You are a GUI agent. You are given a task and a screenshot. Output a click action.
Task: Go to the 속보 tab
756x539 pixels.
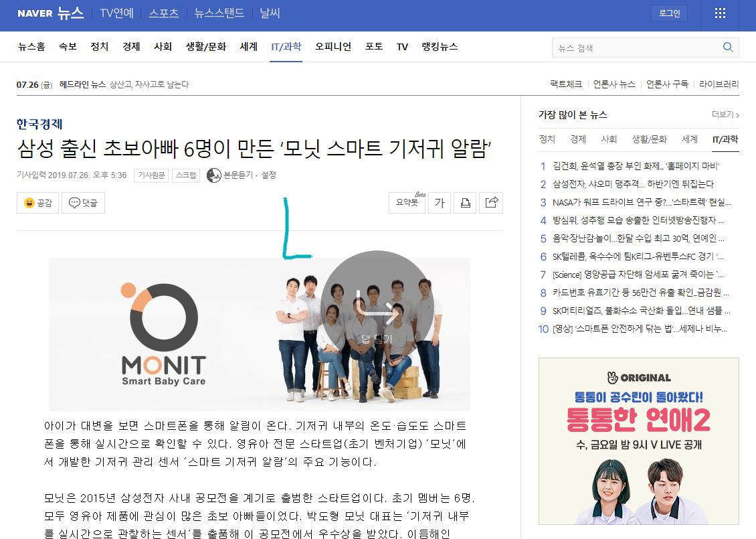pos(68,47)
